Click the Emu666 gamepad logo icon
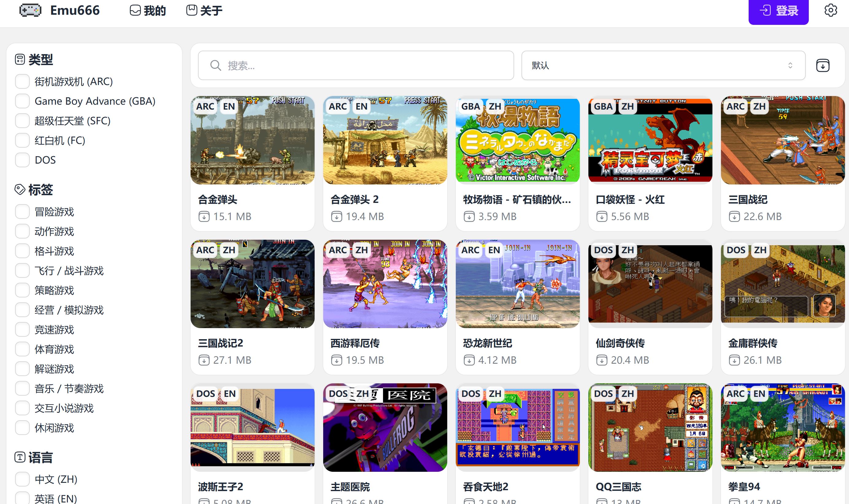849x504 pixels. coord(30,10)
